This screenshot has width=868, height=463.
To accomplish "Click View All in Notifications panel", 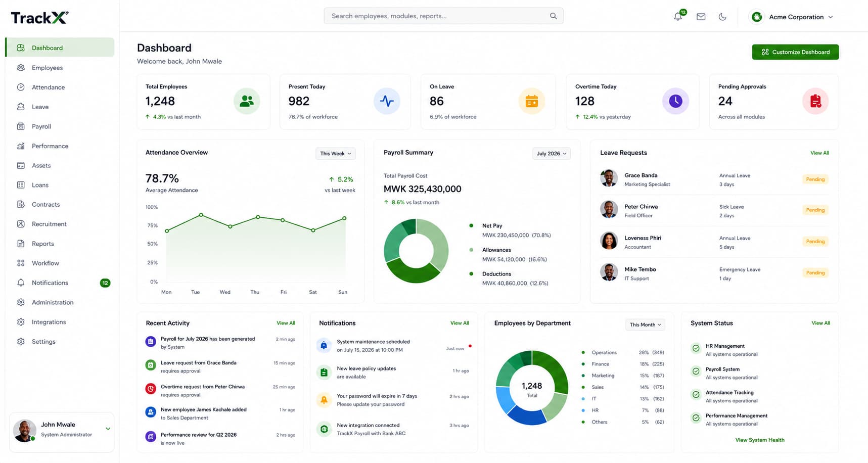I will (x=460, y=323).
